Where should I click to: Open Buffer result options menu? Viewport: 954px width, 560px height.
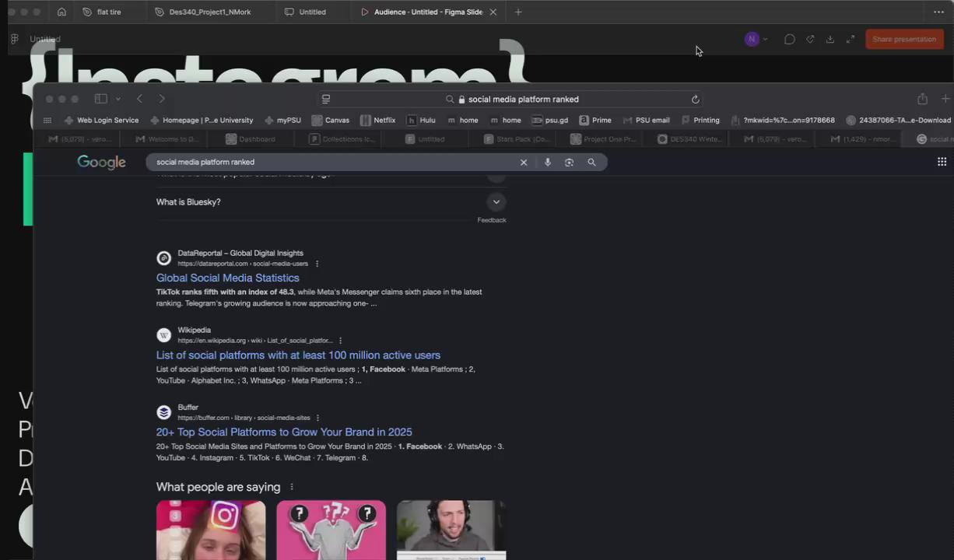coord(317,418)
